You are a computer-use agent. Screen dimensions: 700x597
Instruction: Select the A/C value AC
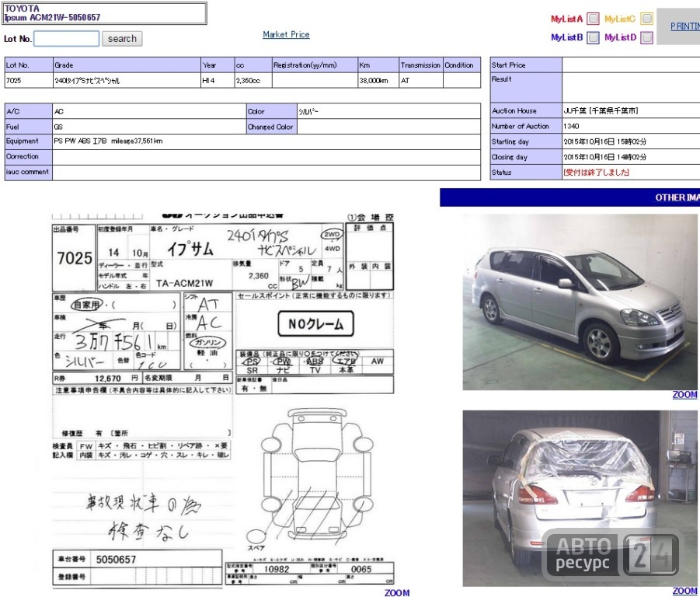pos(58,111)
